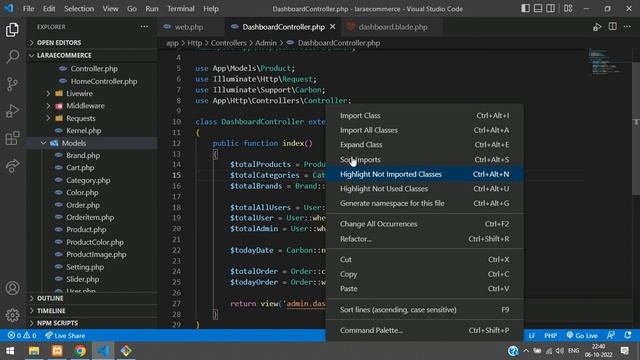Select Sort Imports from context menu

click(x=424, y=160)
